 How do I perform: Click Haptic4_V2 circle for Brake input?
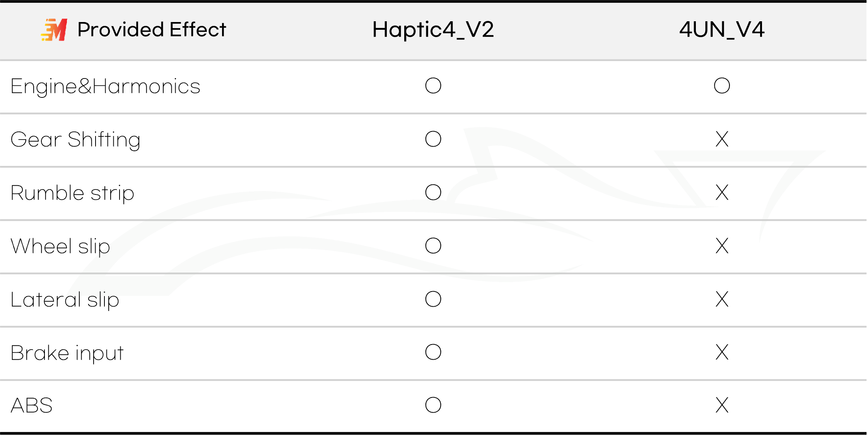[433, 352]
